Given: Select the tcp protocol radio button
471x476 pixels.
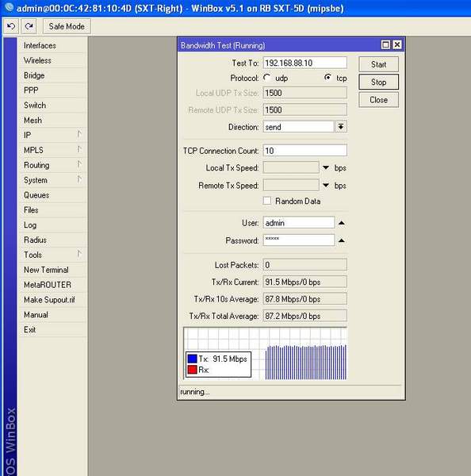Looking at the screenshot, I should click(327, 78).
